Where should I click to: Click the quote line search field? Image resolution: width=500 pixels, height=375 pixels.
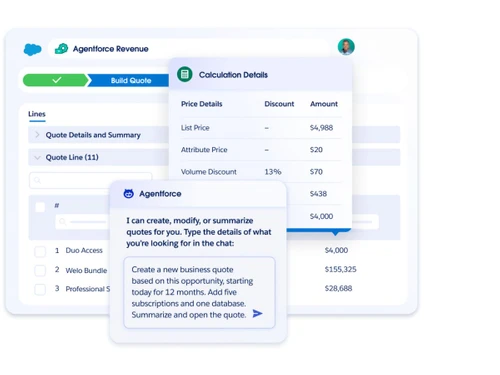[x=91, y=180]
